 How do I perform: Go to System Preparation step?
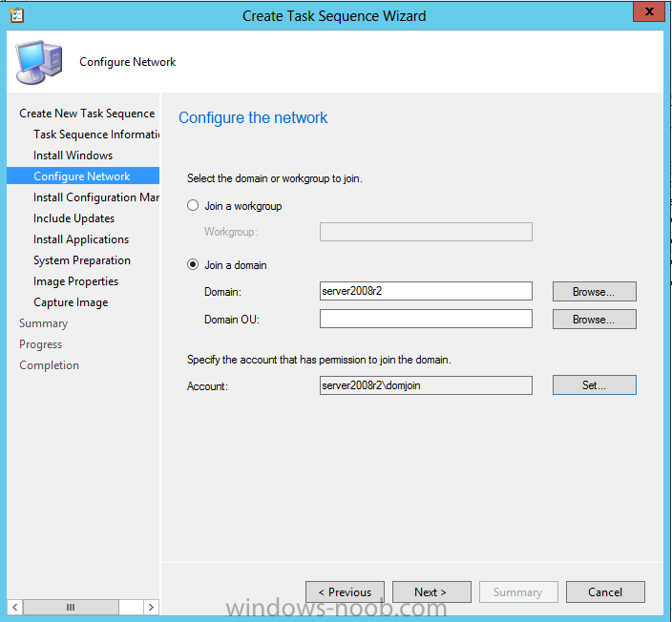[82, 260]
